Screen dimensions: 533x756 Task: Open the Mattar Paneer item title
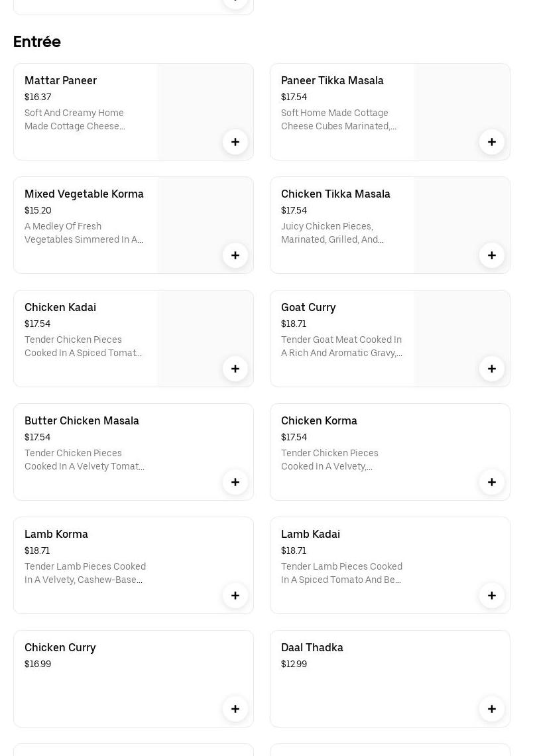tap(60, 80)
